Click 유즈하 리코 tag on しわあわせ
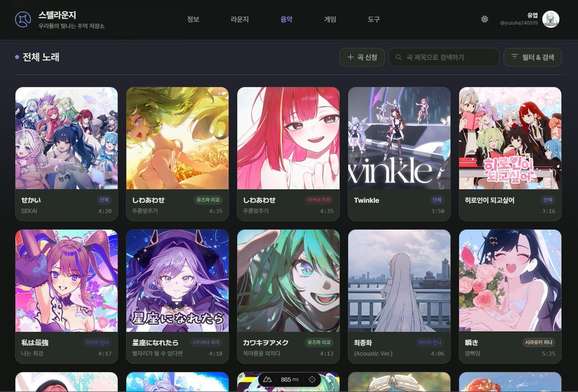The height and width of the screenshot is (392, 578). coord(209,200)
